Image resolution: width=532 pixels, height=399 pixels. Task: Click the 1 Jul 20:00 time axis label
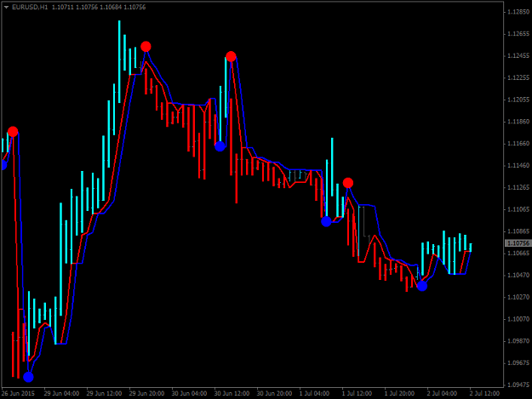point(399,394)
